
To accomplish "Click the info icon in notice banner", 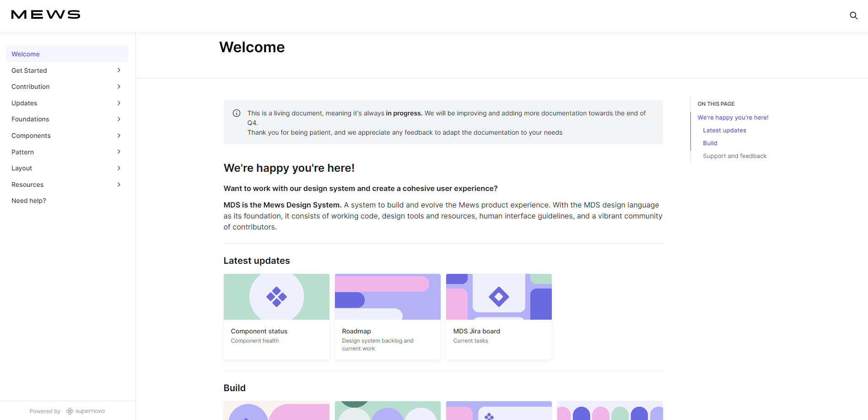I will [x=237, y=113].
